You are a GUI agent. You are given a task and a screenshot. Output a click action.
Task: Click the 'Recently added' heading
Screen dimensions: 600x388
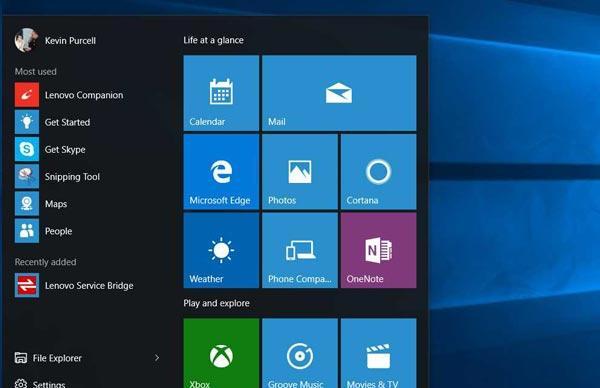click(x=46, y=262)
